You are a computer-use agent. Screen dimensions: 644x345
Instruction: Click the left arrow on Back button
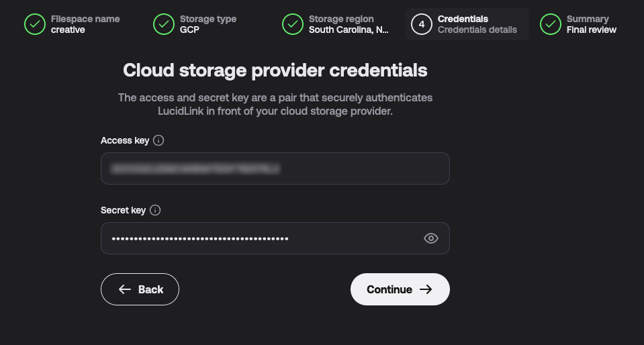tap(125, 289)
